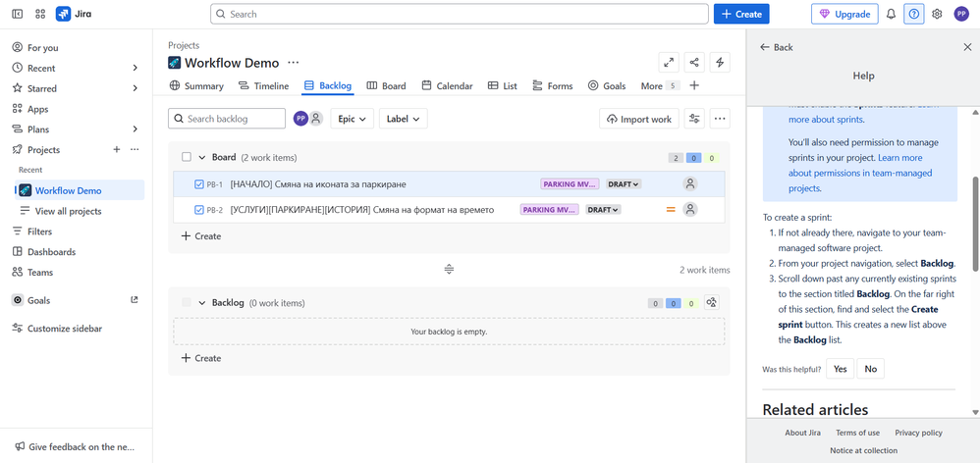
Task: Click assignee icon on PB-2 row
Action: point(690,210)
